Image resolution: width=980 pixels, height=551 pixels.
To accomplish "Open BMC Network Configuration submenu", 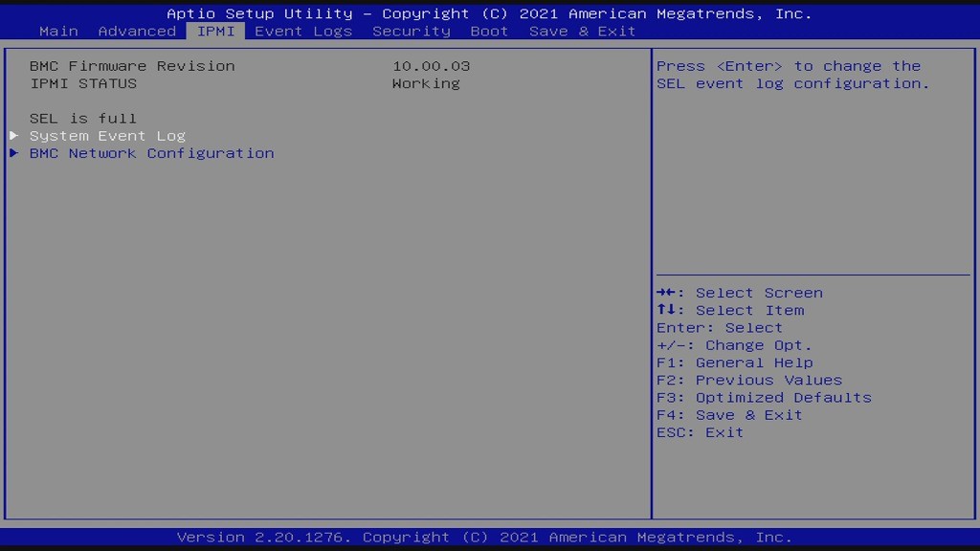I will pos(152,153).
